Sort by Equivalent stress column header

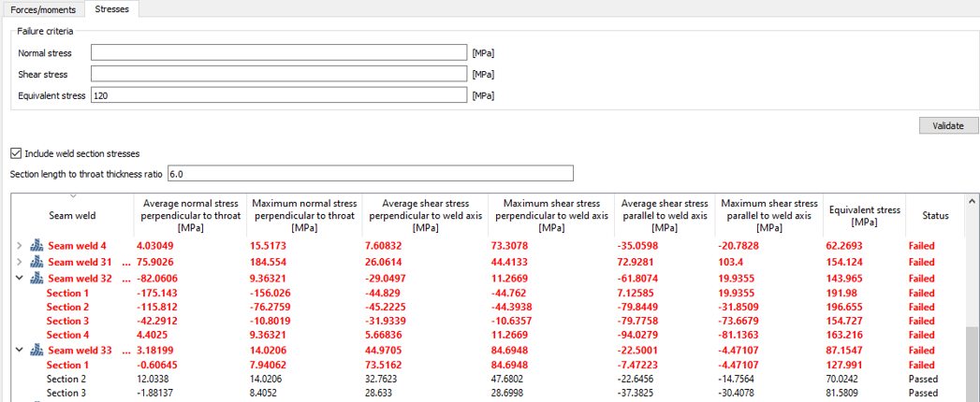(863, 215)
